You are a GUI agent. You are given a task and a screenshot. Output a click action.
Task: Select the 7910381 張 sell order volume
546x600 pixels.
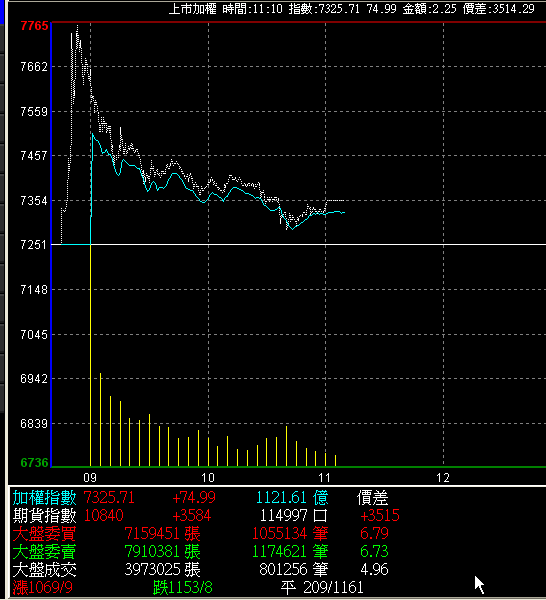163,552
